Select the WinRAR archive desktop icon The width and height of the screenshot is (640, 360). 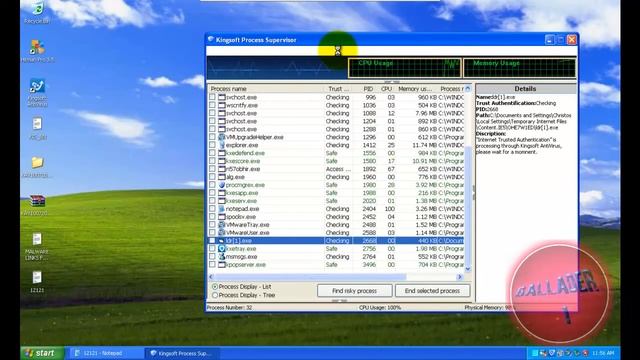[37, 201]
